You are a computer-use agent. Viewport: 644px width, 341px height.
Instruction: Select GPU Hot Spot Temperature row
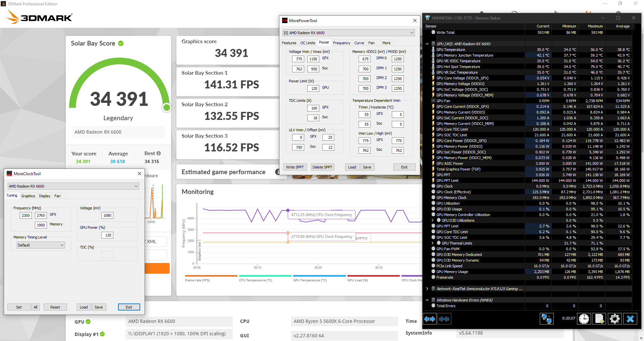point(531,67)
